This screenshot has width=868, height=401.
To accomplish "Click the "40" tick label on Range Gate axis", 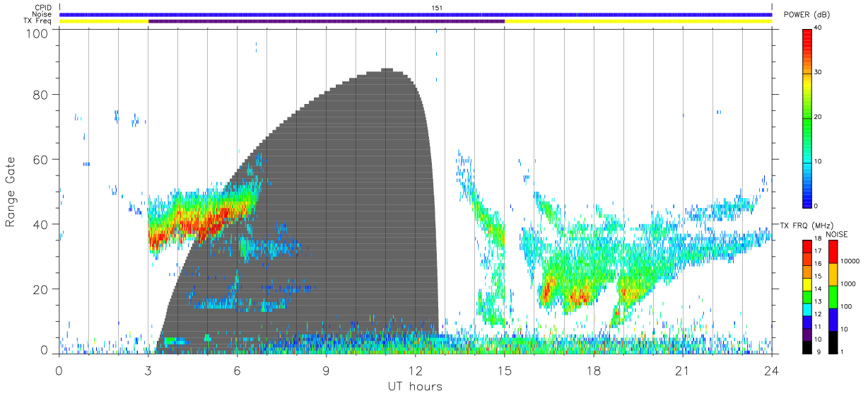I will tap(42, 224).
